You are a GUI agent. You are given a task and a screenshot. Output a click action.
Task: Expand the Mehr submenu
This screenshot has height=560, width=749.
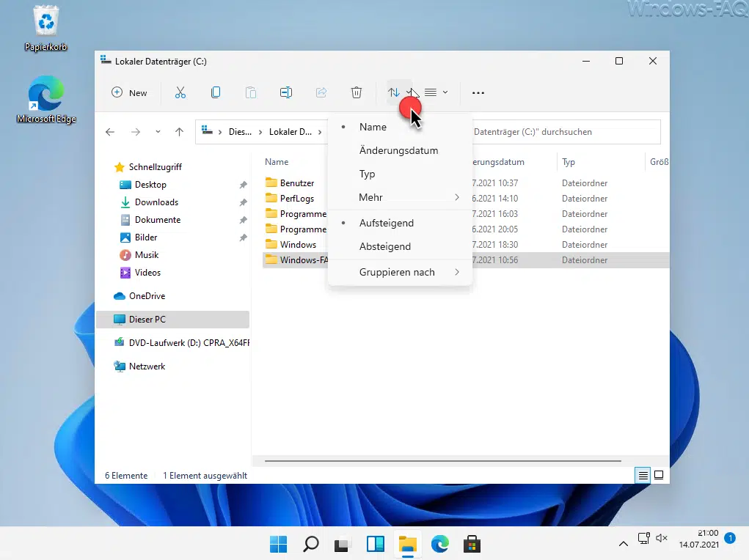[370, 197]
